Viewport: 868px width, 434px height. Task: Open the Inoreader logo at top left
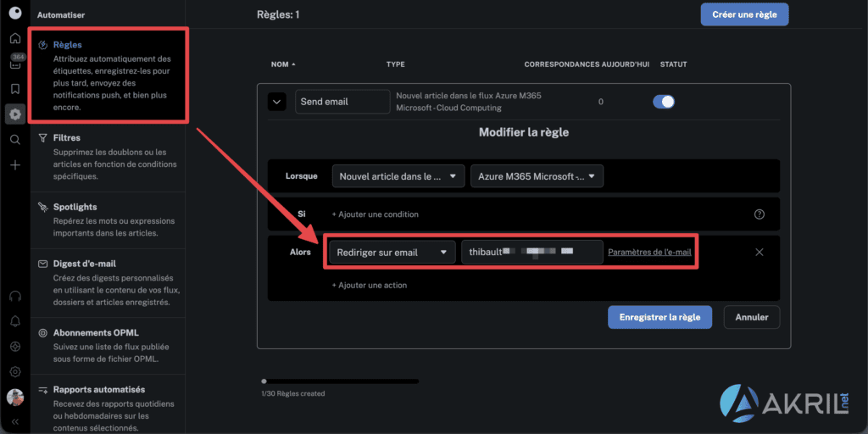(15, 13)
